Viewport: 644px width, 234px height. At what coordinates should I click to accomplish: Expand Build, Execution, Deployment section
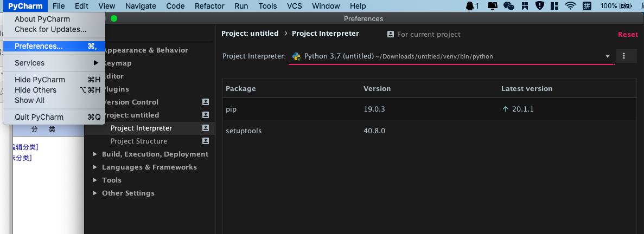95,154
